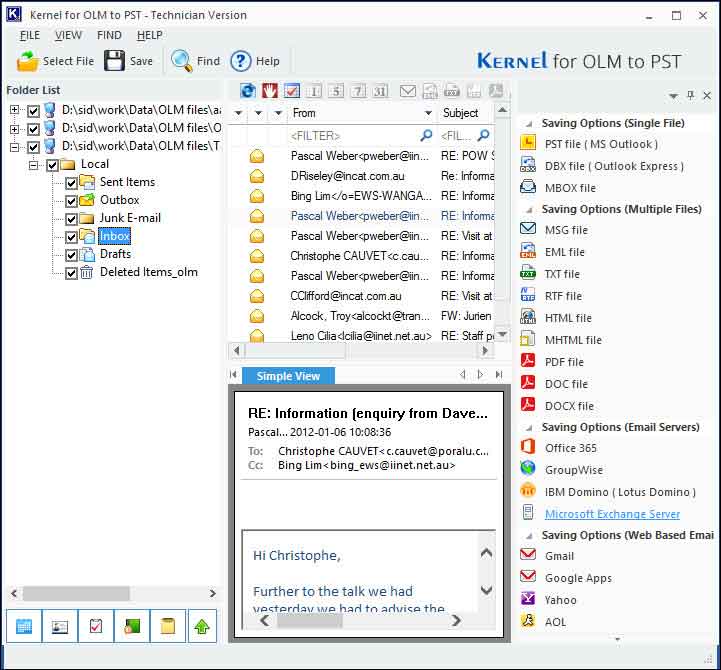Viewport: 721px width, 670px height.
Task: Choose DOCX file saving option
Action: 569,407
